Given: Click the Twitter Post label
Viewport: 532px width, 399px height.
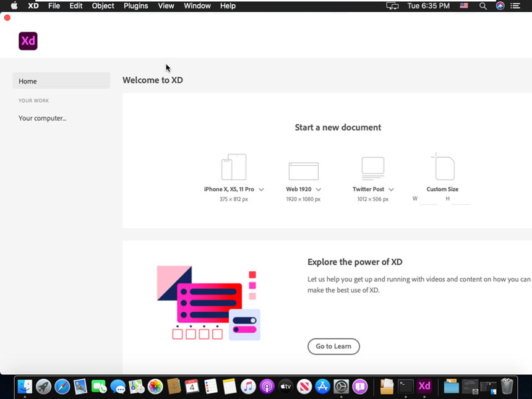Looking at the screenshot, I should pyautogui.click(x=369, y=189).
